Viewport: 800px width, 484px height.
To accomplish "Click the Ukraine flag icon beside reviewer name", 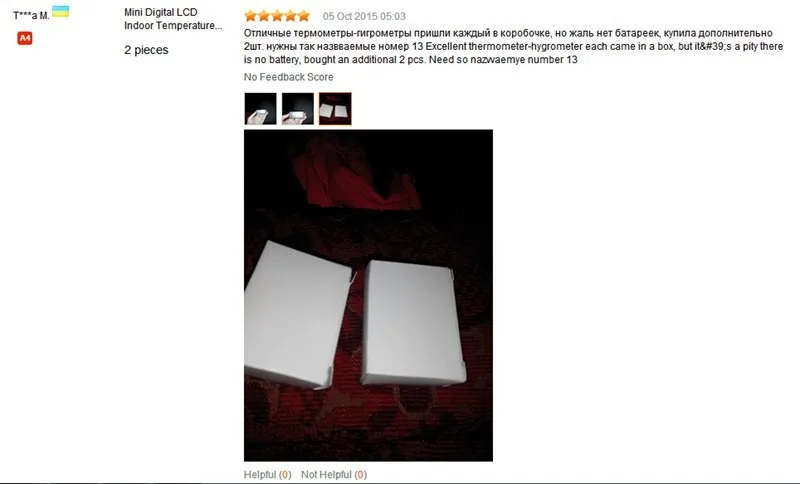I will 60,11.
